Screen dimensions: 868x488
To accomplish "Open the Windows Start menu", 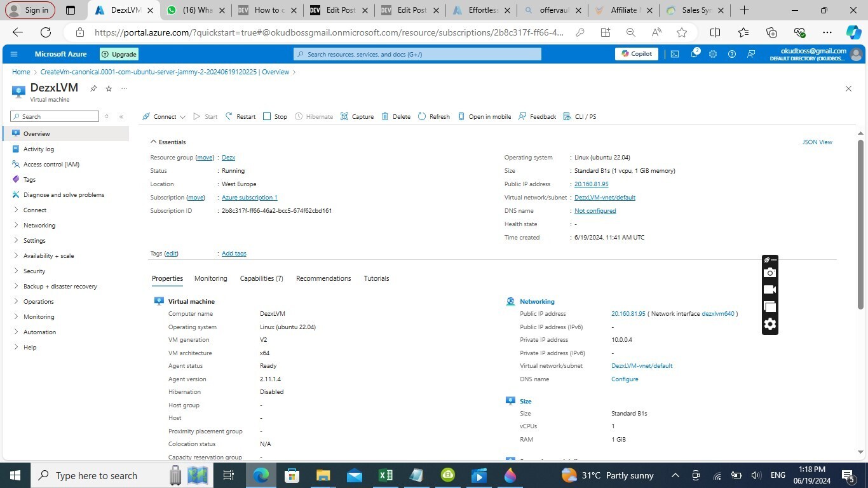I will click(x=15, y=475).
